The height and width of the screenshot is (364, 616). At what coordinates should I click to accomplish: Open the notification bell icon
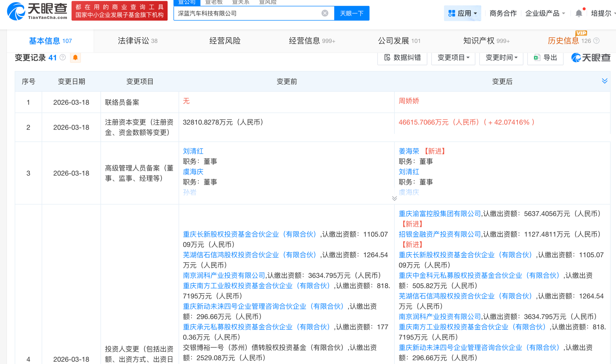tap(579, 12)
